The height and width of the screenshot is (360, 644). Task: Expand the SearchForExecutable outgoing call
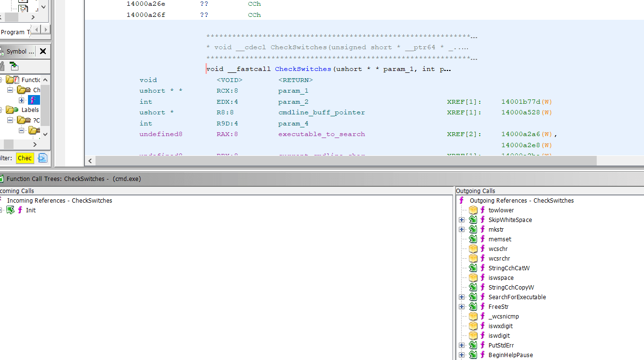tap(462, 297)
